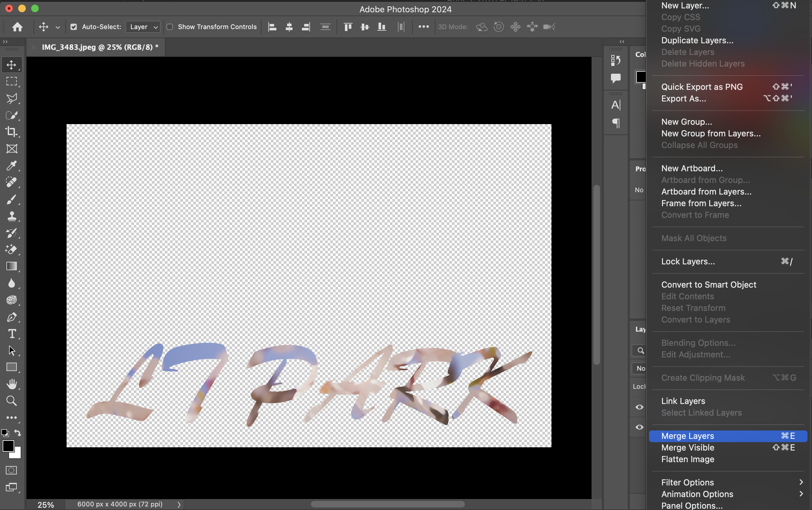Open the Auto-Select Layer dropdown
The image size is (812, 510).
point(143,27)
